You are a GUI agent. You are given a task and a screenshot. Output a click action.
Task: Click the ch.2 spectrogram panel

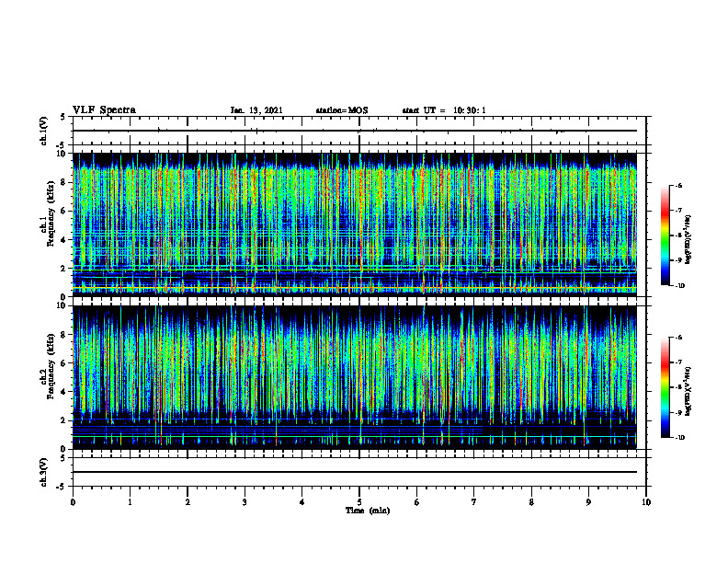click(x=355, y=377)
